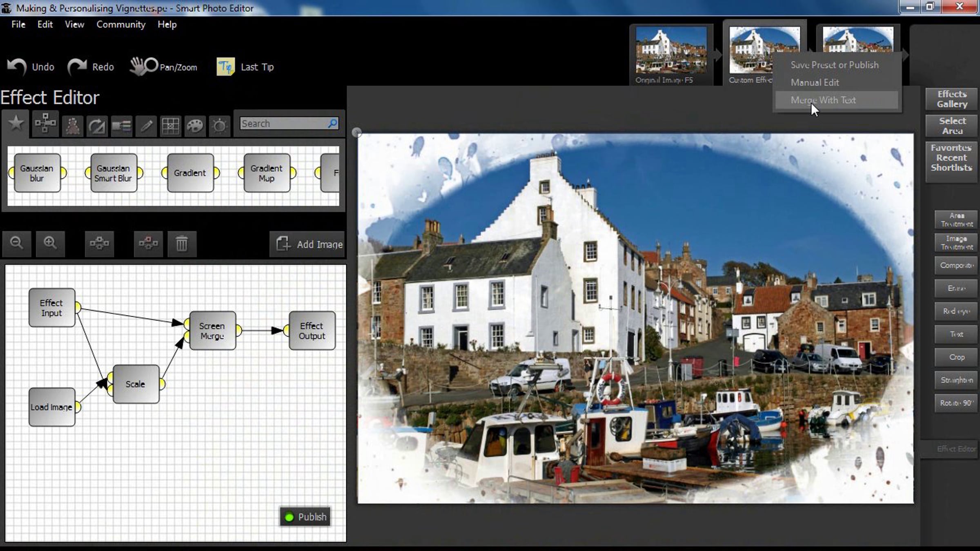Viewport: 980px width, 551px height.
Task: Select the Original Image thumbnail
Action: [671, 51]
